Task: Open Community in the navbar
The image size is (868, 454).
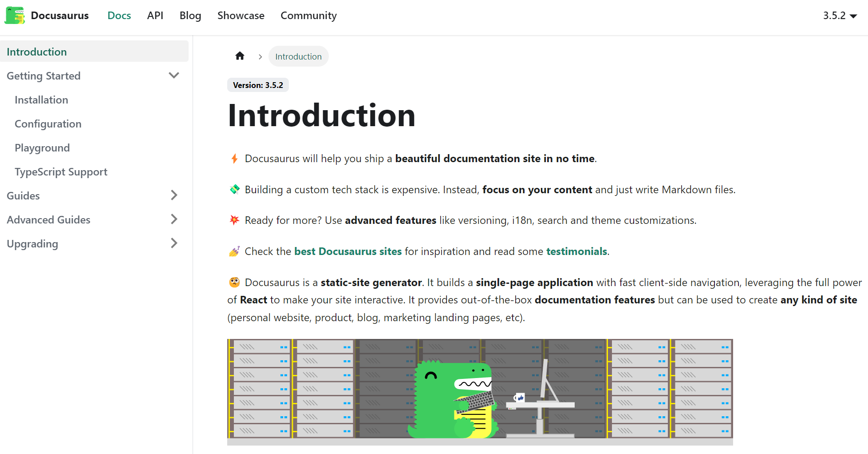Action: (x=309, y=16)
